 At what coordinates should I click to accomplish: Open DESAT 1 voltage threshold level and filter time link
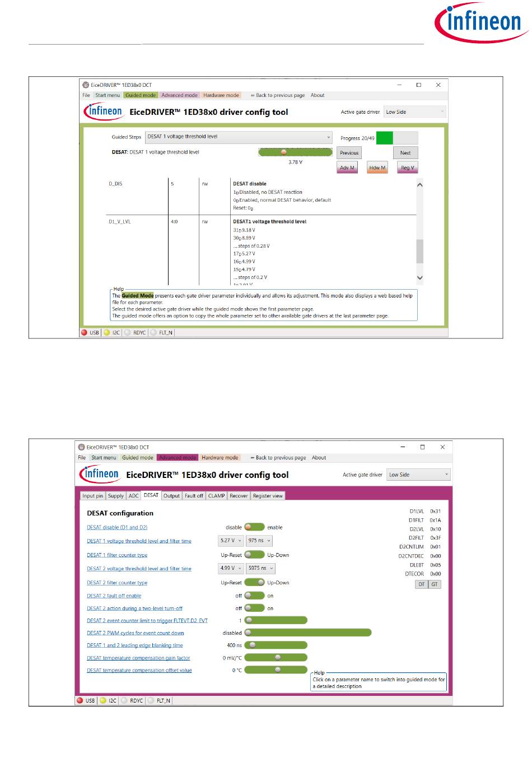139,541
